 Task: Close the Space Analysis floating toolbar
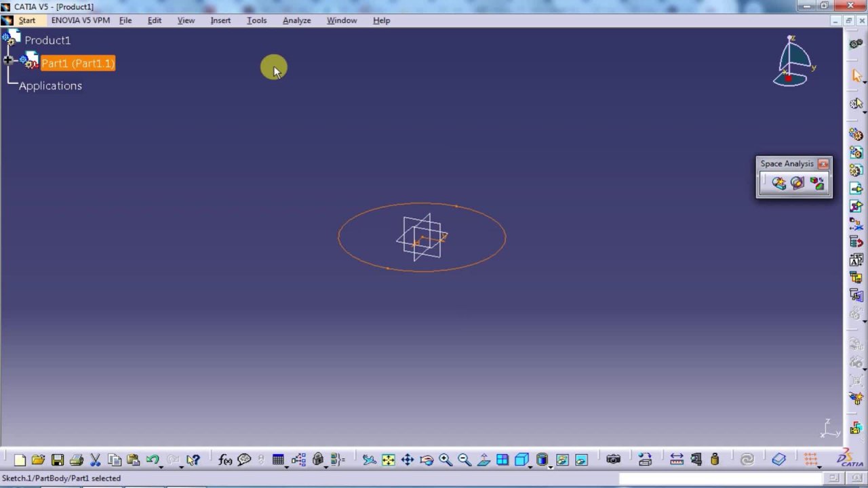click(823, 164)
